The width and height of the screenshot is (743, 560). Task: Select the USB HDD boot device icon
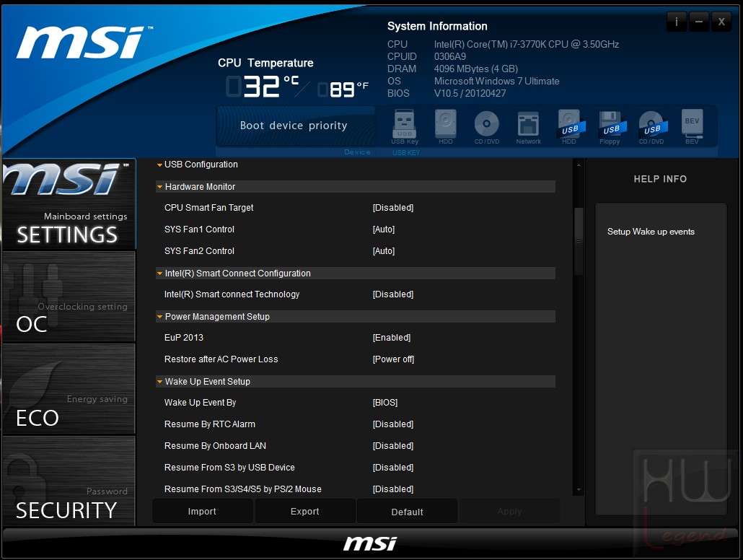coord(570,126)
